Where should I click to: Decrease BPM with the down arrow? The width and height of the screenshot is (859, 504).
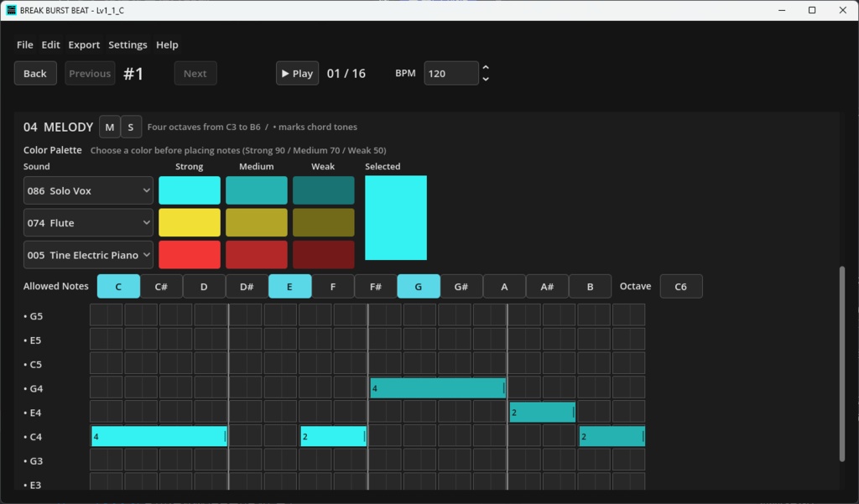click(x=486, y=80)
